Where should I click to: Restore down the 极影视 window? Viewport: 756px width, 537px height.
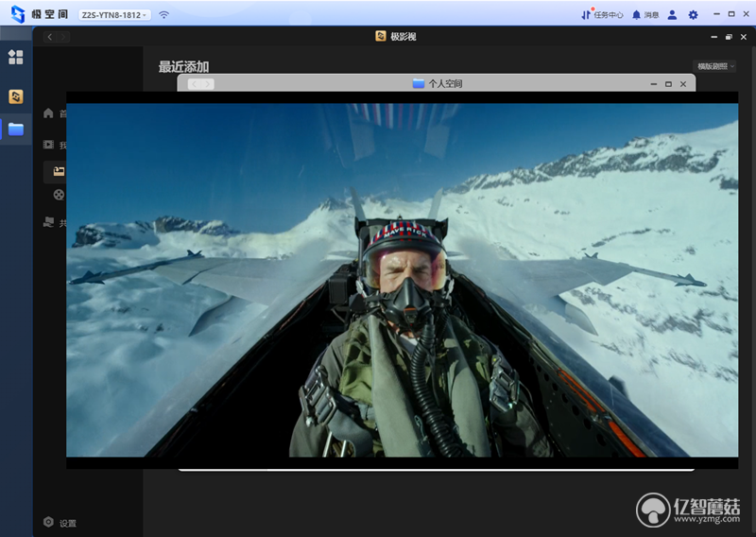pos(729,37)
